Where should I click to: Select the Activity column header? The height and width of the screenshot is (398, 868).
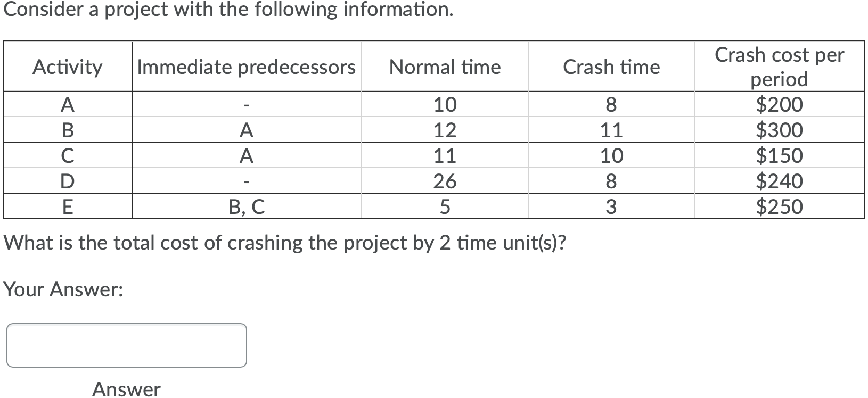click(67, 67)
